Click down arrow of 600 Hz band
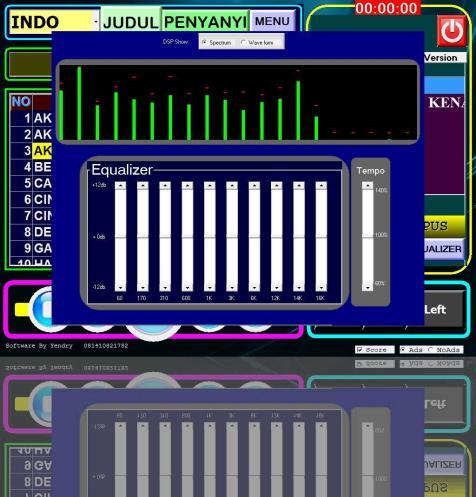Screen dimensions: 476x497 tap(187, 288)
